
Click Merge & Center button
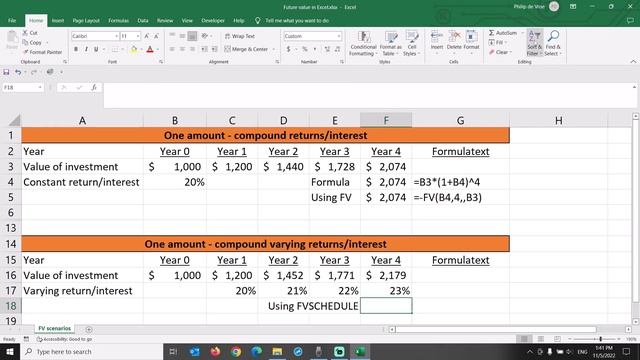click(x=247, y=49)
